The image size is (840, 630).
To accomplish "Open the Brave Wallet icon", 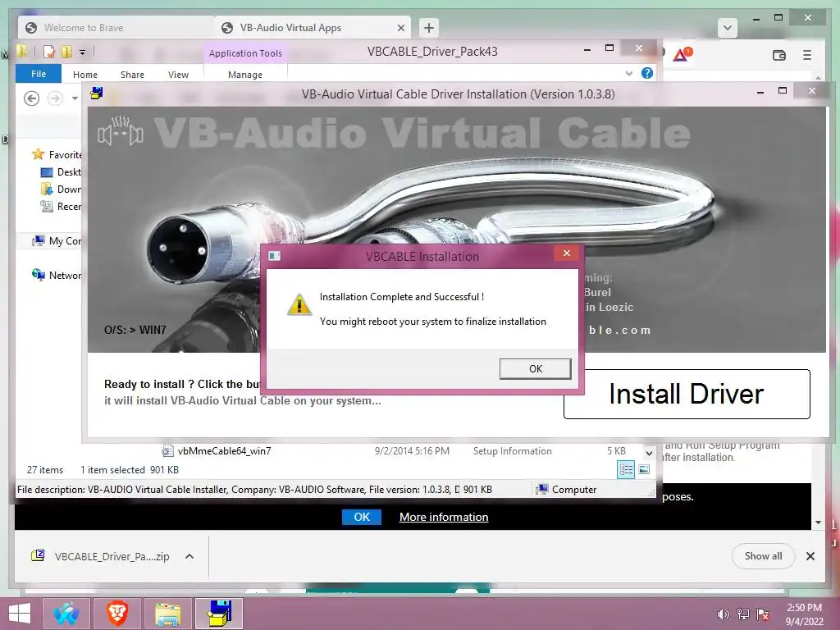I will coord(779,55).
